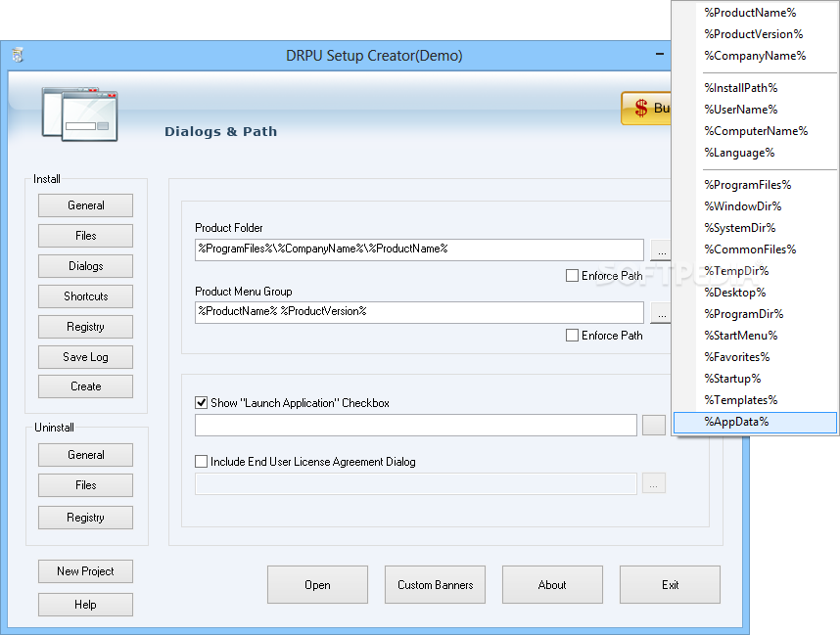The height and width of the screenshot is (635, 840).
Task: Click the %Startup% menu entry
Action: (x=756, y=379)
